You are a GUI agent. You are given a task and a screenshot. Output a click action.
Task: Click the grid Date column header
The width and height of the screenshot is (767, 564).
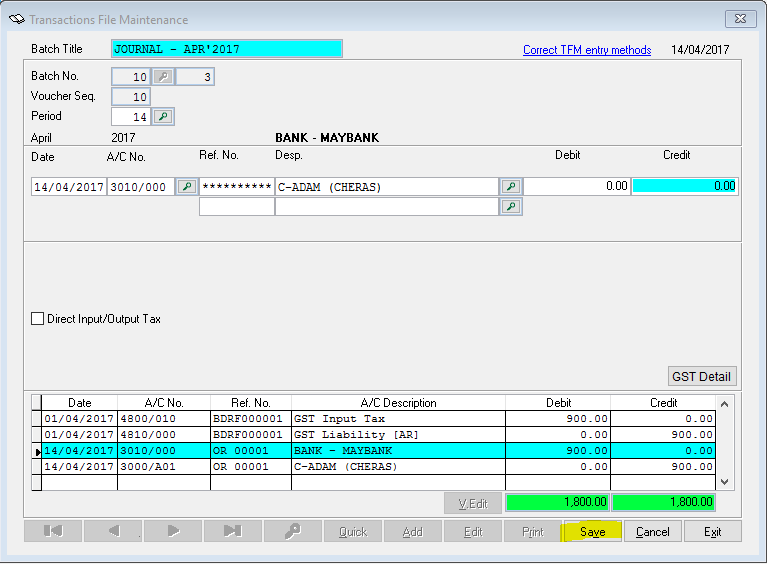79,403
